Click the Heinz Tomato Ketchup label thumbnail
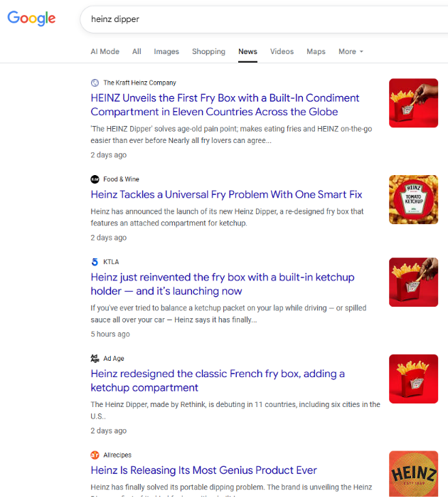 413,200
